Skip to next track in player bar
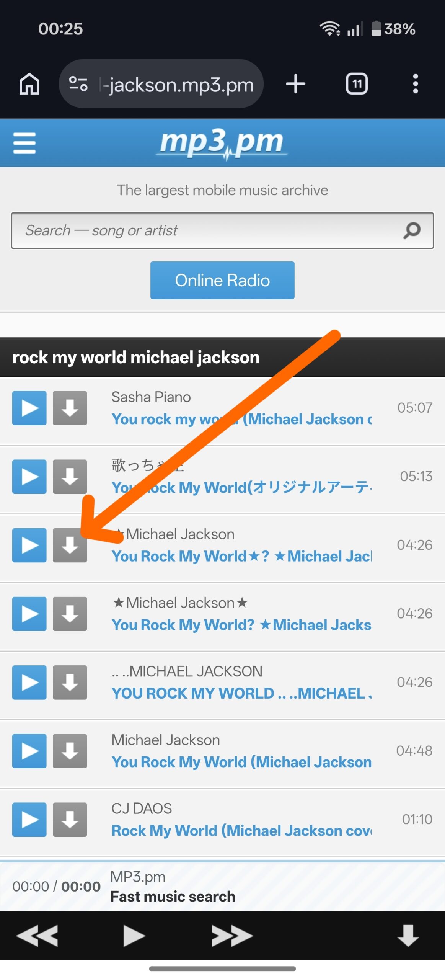 (x=231, y=936)
